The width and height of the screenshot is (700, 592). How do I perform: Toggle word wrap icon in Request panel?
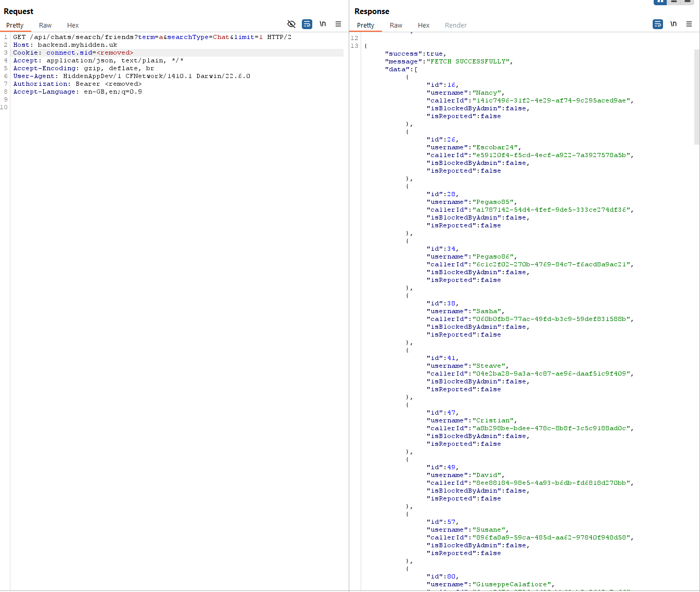coord(307,24)
